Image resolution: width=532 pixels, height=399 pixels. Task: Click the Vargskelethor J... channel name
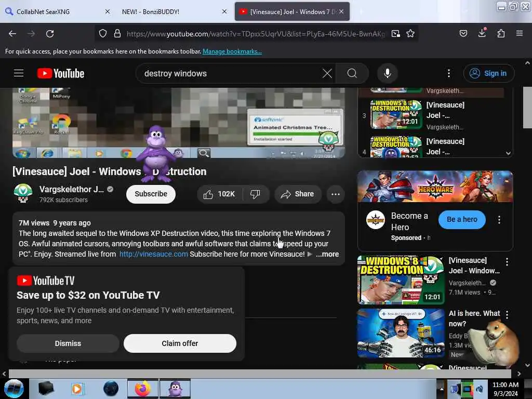[x=72, y=189]
